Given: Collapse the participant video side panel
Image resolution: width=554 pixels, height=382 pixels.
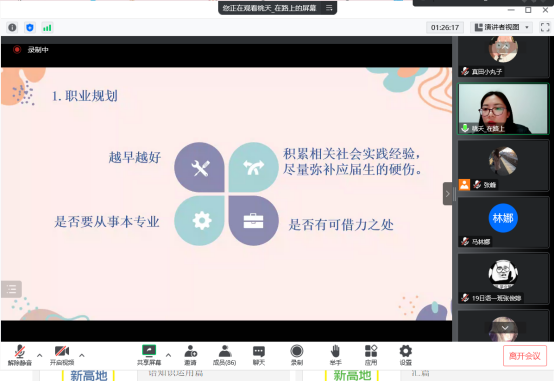Looking at the screenshot, I should pyautogui.click(x=447, y=194).
